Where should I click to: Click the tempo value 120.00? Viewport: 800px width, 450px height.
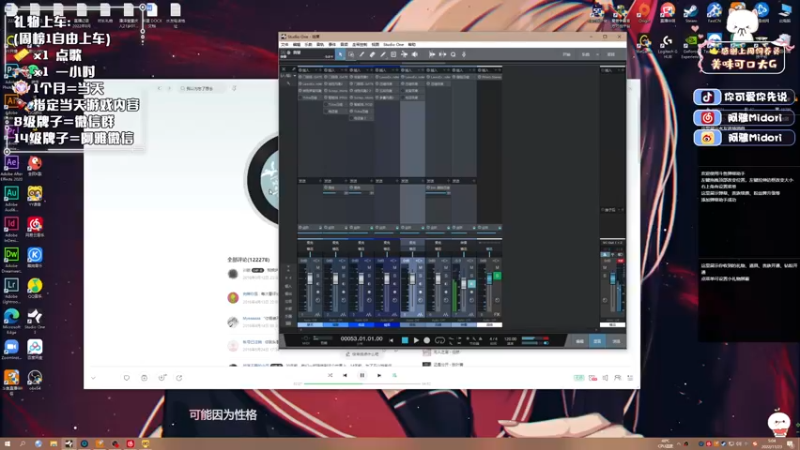click(x=510, y=339)
